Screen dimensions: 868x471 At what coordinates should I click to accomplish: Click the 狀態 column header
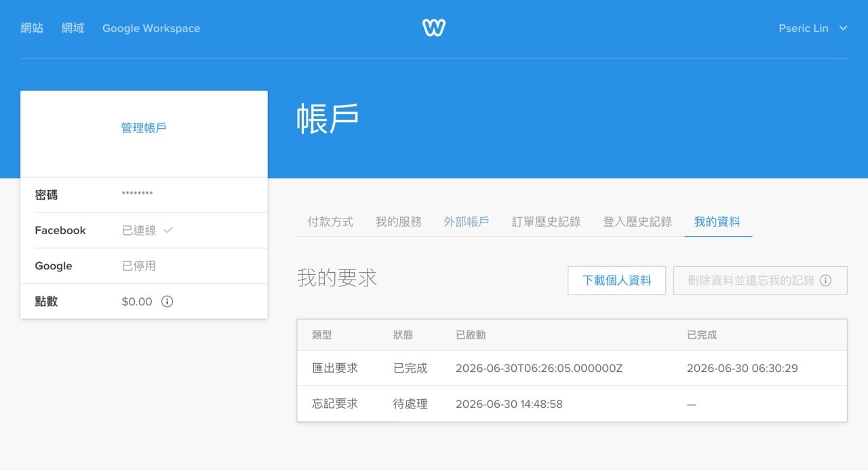tap(403, 335)
